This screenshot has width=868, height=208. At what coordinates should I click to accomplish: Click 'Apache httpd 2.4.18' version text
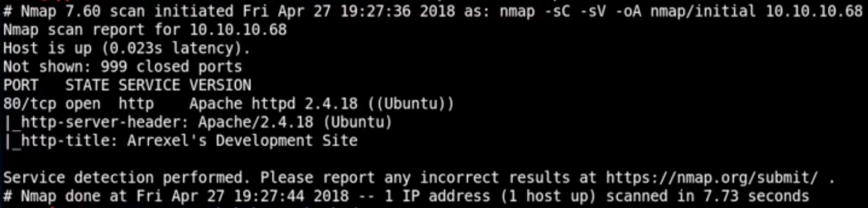[273, 103]
